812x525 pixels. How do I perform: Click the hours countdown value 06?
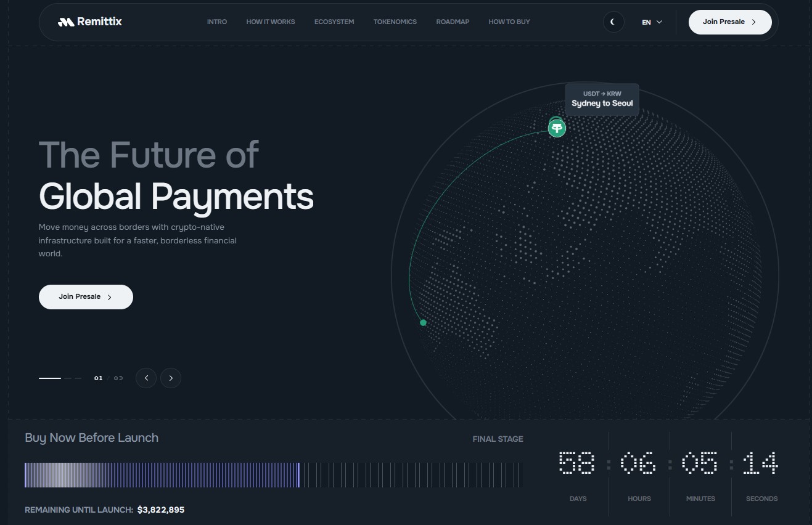(638, 463)
